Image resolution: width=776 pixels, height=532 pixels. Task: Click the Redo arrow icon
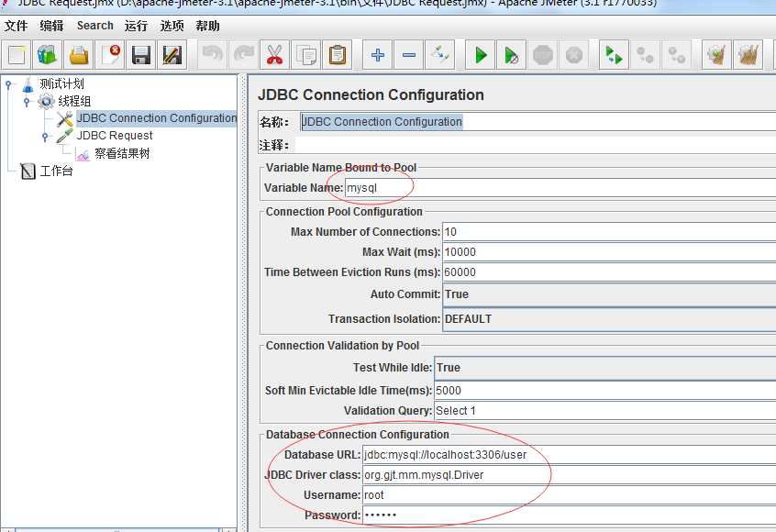pos(243,55)
